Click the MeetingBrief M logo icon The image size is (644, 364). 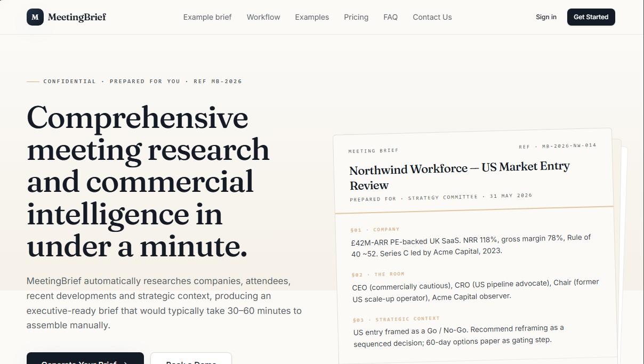click(35, 17)
